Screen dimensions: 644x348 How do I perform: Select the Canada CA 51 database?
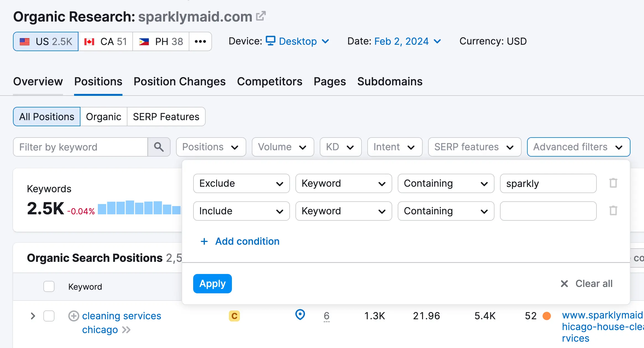point(106,41)
